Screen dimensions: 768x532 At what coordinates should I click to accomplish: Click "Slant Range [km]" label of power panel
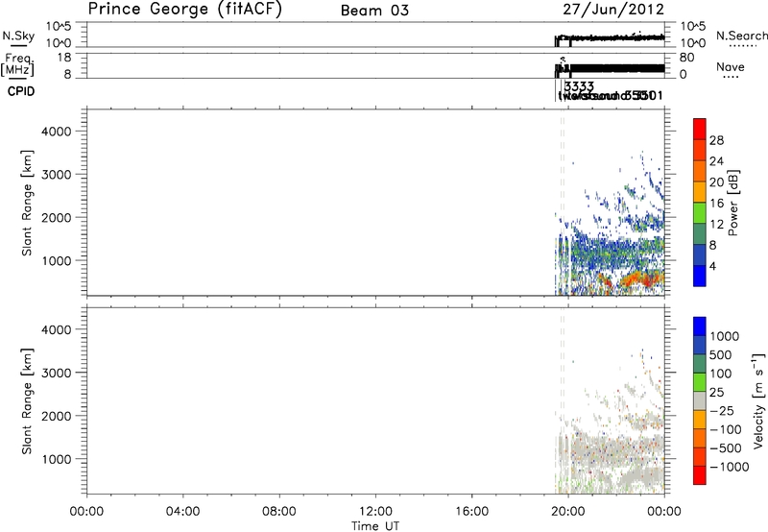[x=27, y=203]
